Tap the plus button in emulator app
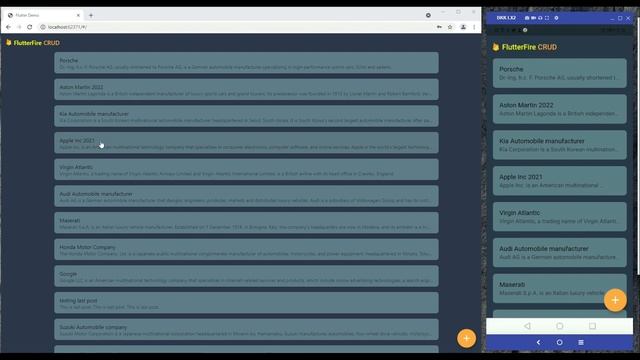The image size is (640, 360). [x=615, y=300]
